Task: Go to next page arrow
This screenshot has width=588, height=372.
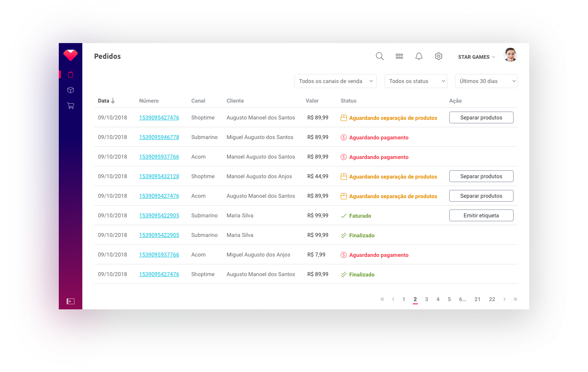Action: [x=505, y=299]
